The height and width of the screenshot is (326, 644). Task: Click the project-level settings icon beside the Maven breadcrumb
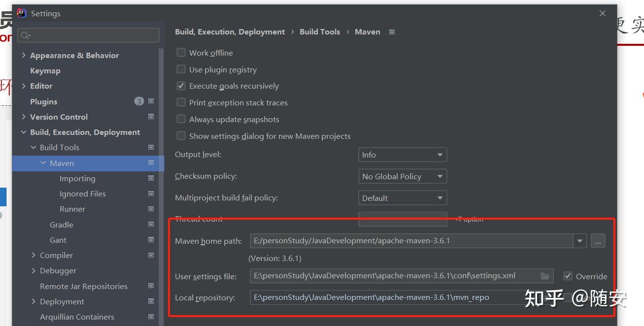392,32
